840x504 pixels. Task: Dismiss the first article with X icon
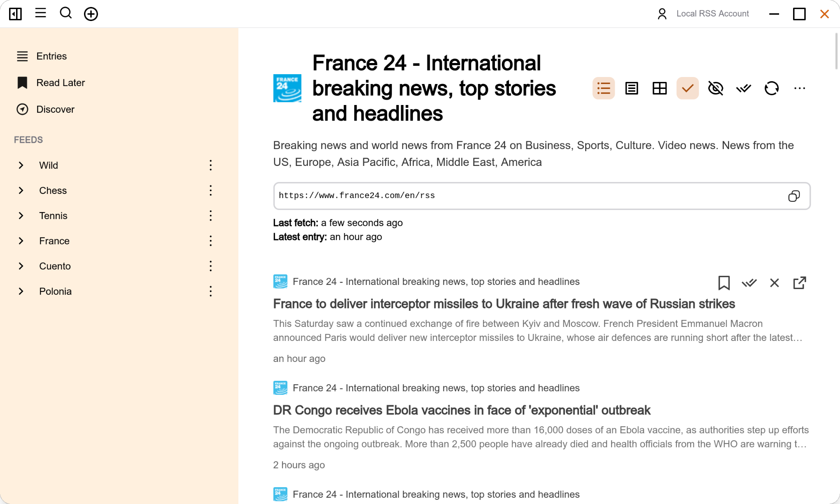coord(775,283)
